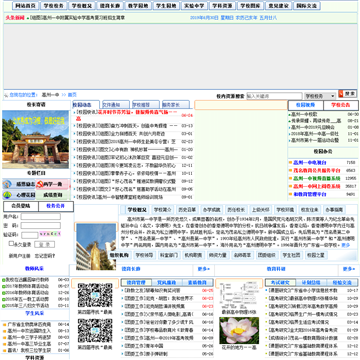The width and height of the screenshot is (360, 360).
Task: Click the 首页 breadcrumb link
Action: tap(72, 95)
